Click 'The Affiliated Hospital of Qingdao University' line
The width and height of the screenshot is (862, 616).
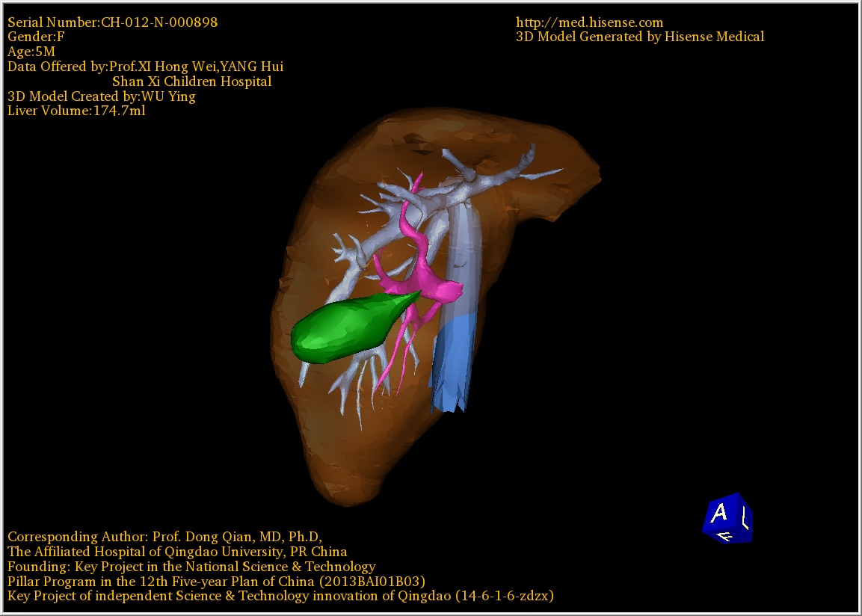(177, 552)
